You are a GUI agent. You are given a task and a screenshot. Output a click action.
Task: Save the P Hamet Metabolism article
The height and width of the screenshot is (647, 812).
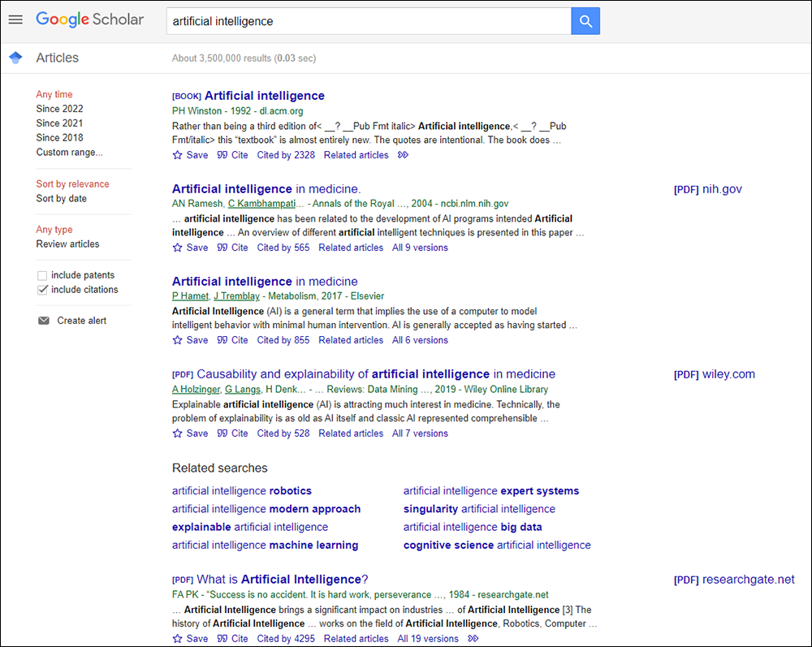[190, 340]
